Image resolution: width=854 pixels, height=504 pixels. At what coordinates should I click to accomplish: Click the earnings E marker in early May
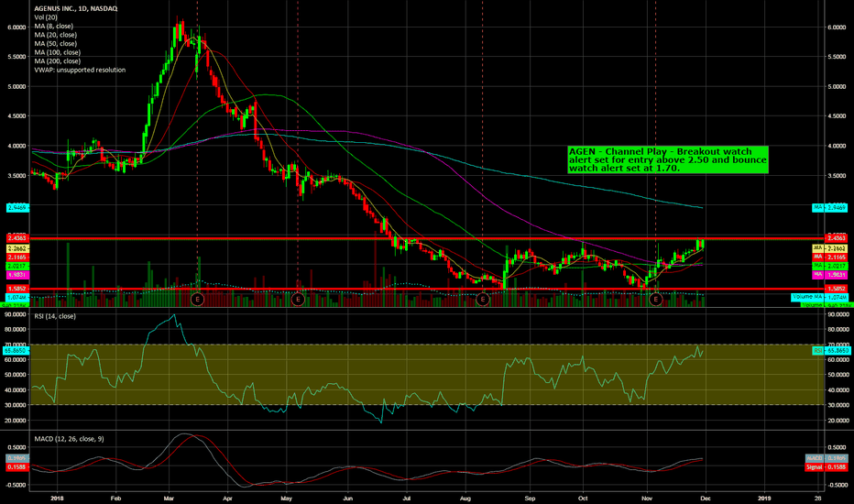[x=298, y=299]
